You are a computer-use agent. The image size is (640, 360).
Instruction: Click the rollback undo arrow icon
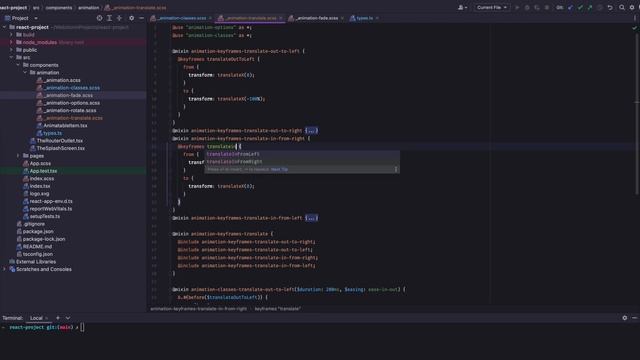click(610, 7)
